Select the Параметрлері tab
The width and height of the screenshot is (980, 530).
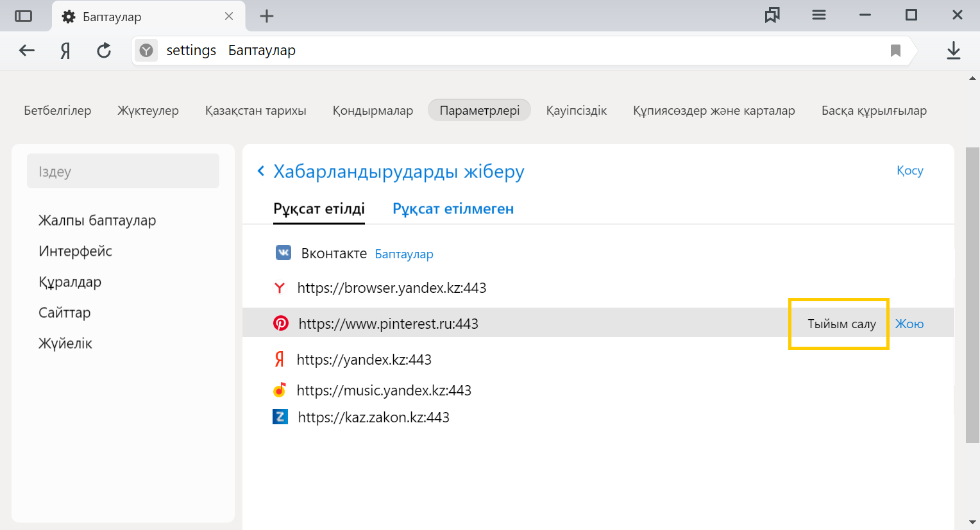click(x=480, y=110)
